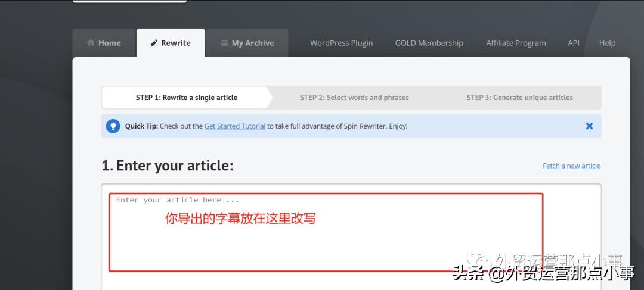Open the API menu item
The width and height of the screenshot is (644, 290).
[574, 43]
